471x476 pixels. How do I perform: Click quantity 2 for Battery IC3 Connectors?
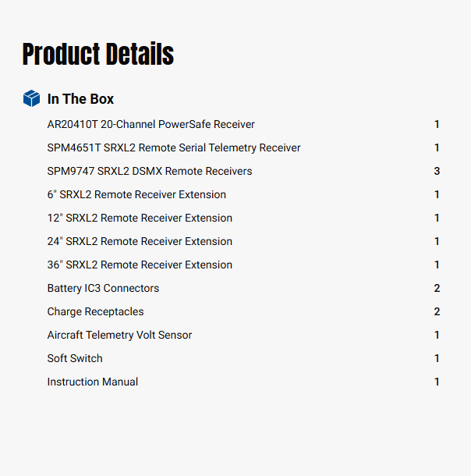click(437, 288)
